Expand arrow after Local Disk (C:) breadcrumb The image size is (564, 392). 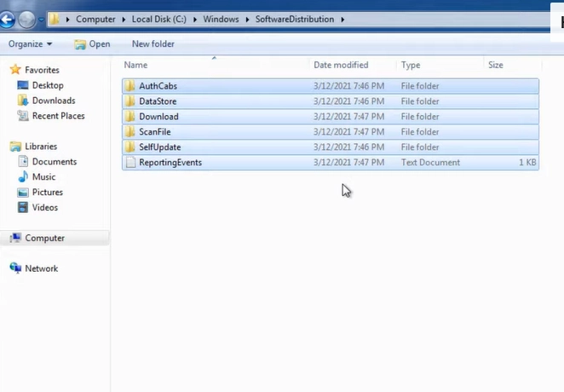[195, 20]
